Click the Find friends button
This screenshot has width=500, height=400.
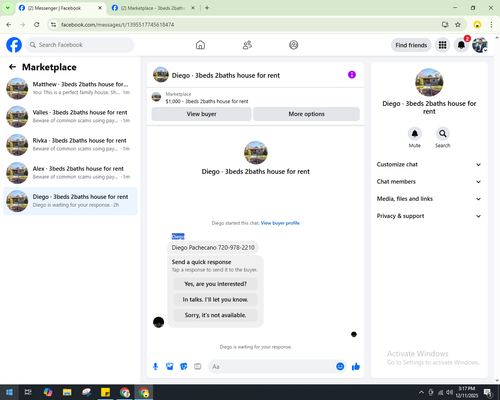coord(411,45)
